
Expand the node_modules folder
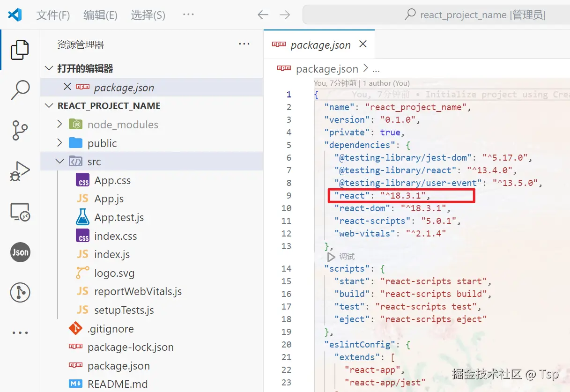point(59,124)
